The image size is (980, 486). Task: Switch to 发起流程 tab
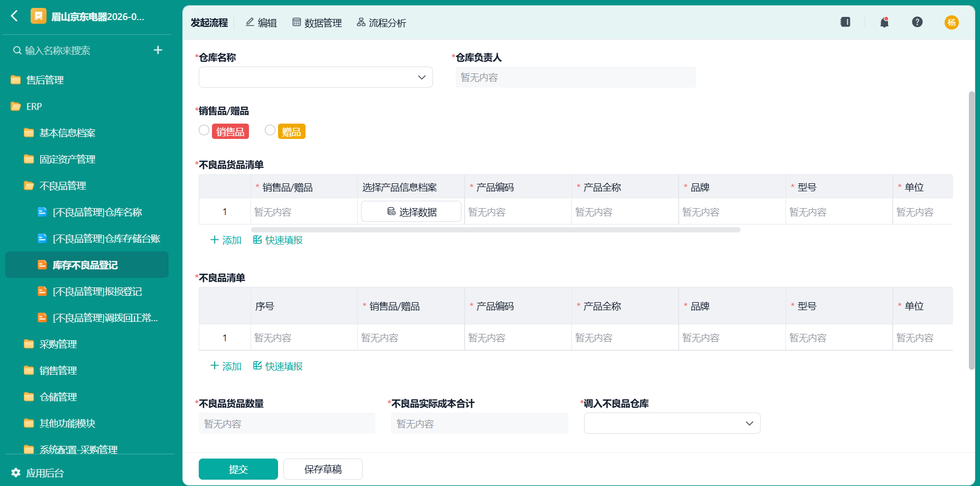coord(209,23)
